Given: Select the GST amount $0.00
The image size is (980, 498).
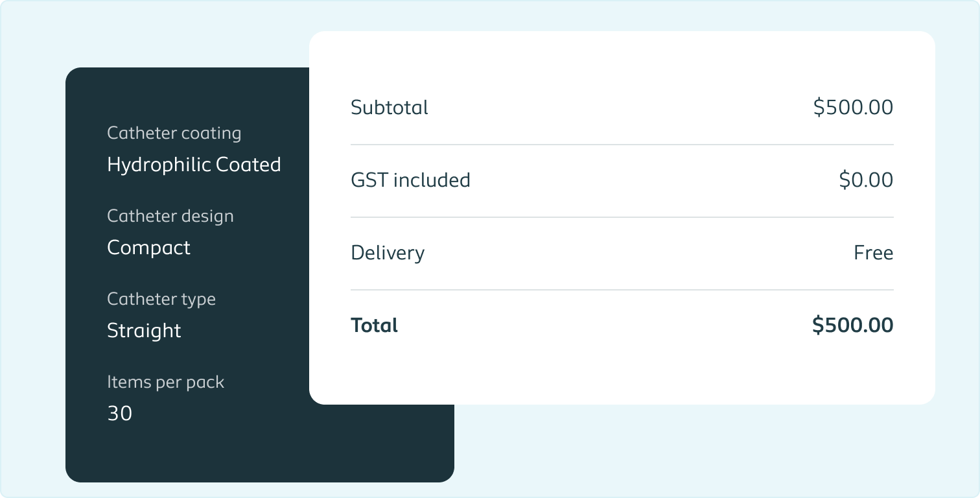Looking at the screenshot, I should pyautogui.click(x=866, y=180).
